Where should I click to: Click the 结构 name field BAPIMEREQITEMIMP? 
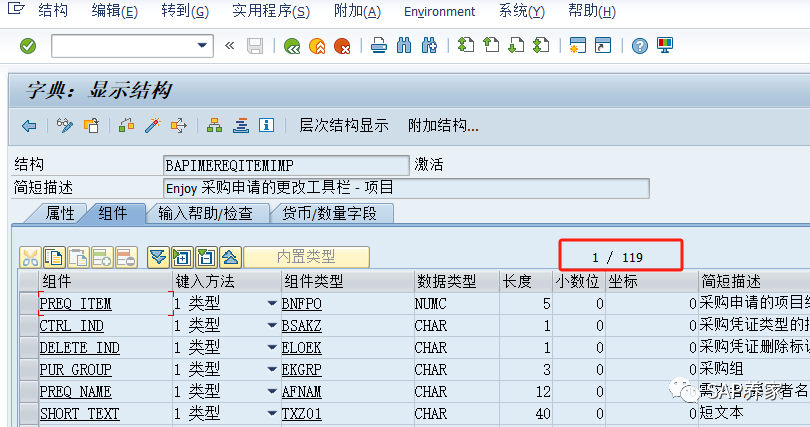286,165
